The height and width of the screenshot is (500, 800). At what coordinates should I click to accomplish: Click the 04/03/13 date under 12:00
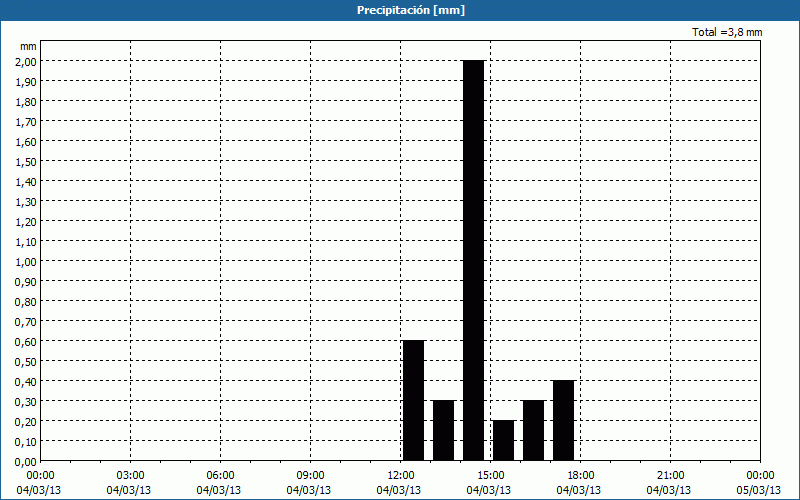399,490
